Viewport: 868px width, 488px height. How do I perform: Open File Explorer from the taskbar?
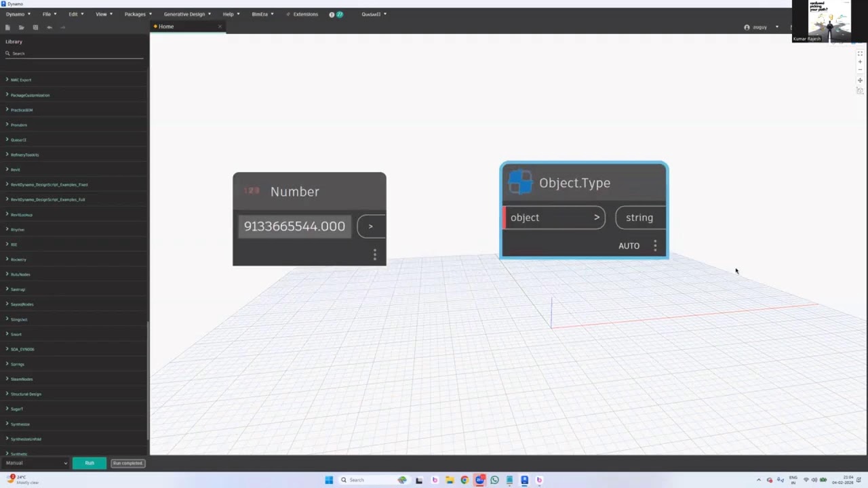tap(449, 480)
